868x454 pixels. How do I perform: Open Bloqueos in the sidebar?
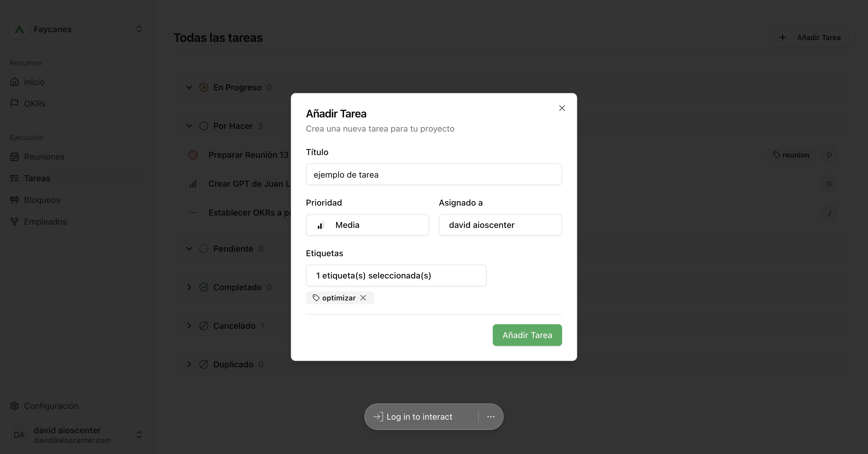(x=77, y=200)
